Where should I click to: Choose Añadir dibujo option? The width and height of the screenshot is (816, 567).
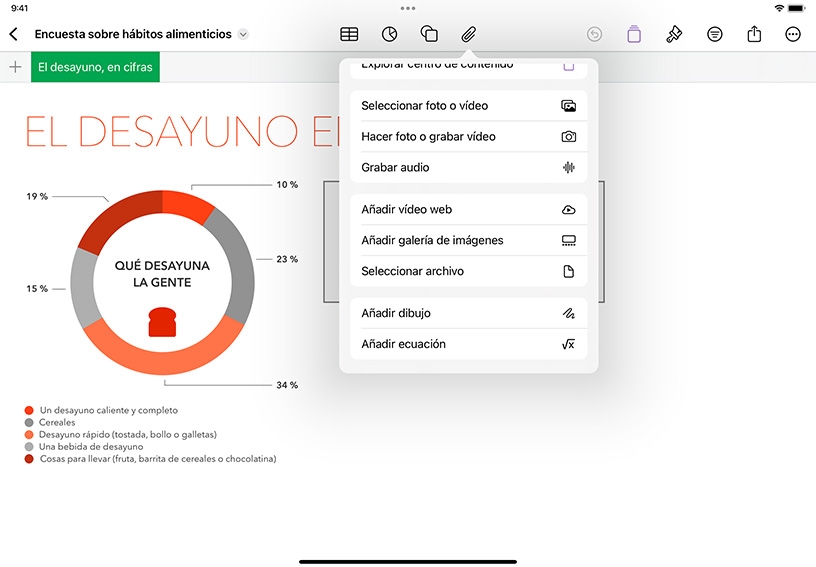468,313
